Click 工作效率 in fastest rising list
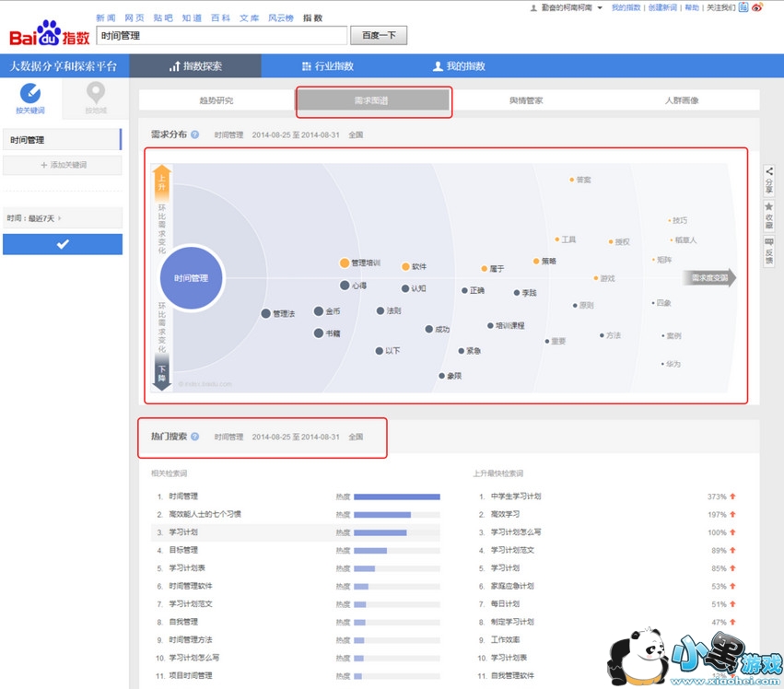Viewport: 784px width, 689px height. pyautogui.click(x=506, y=640)
